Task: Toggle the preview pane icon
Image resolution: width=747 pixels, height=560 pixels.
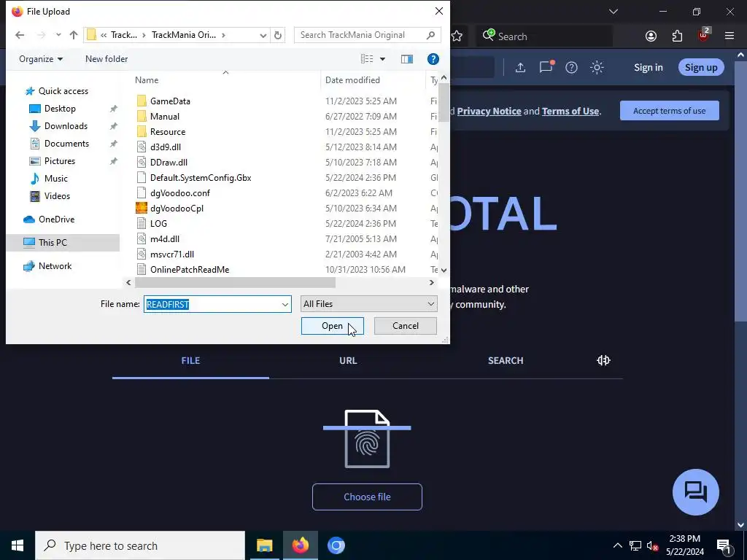Action: point(407,59)
